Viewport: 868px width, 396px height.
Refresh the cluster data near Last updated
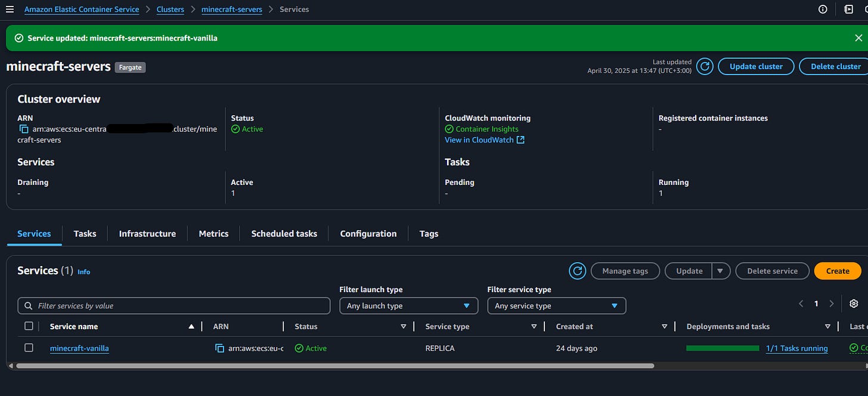pyautogui.click(x=705, y=66)
